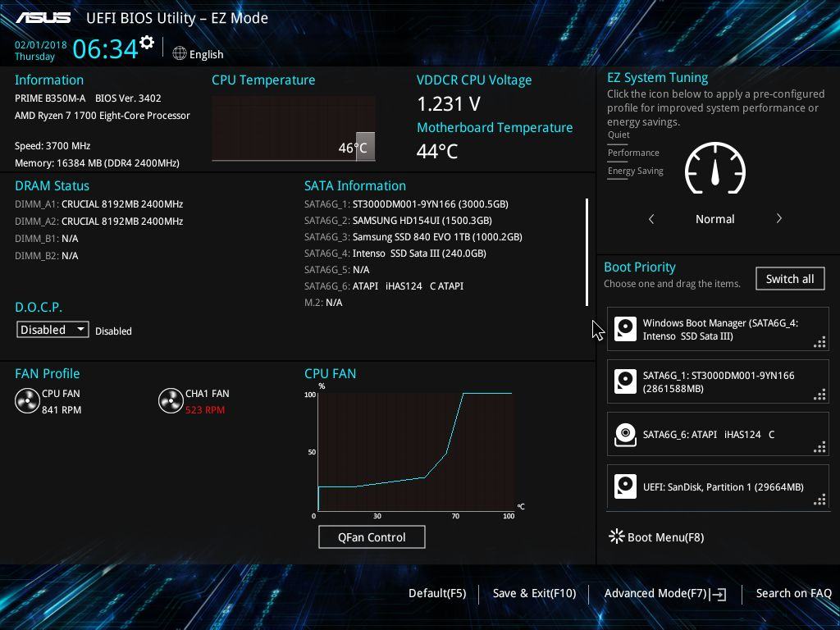The image size is (840, 630).
Task: Click the ASUS logo
Action: pos(43,18)
